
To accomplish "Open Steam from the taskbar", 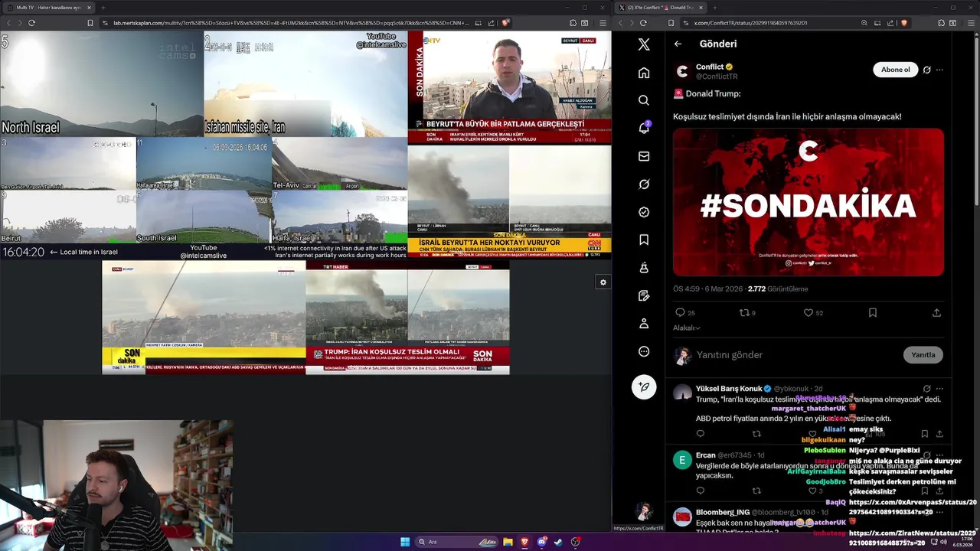I will (558, 542).
